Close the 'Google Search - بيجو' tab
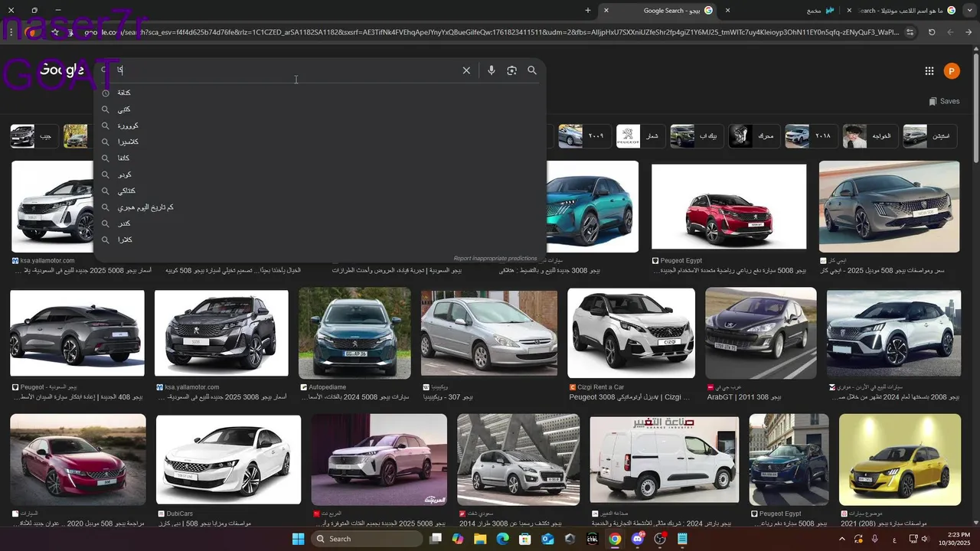This screenshot has height=551, width=980. [606, 11]
